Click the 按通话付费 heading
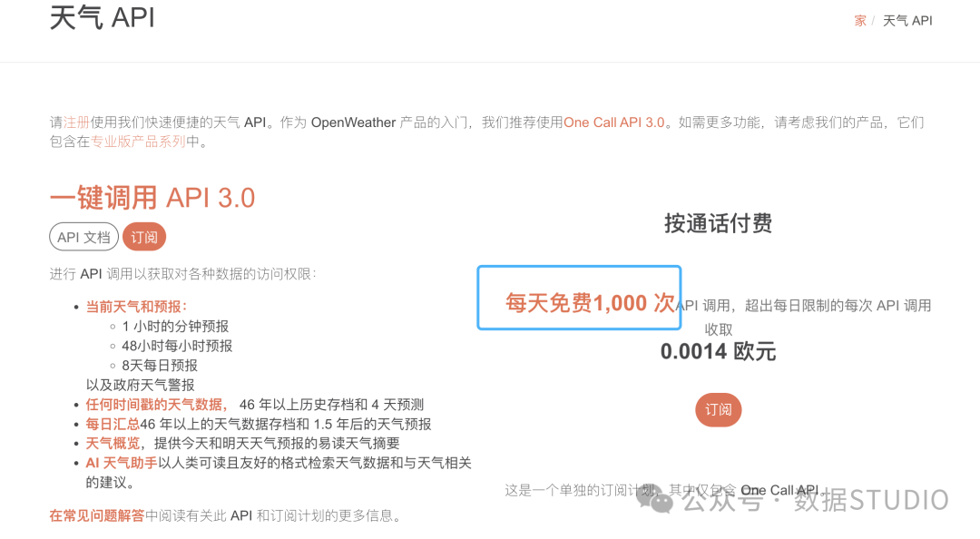 (718, 223)
